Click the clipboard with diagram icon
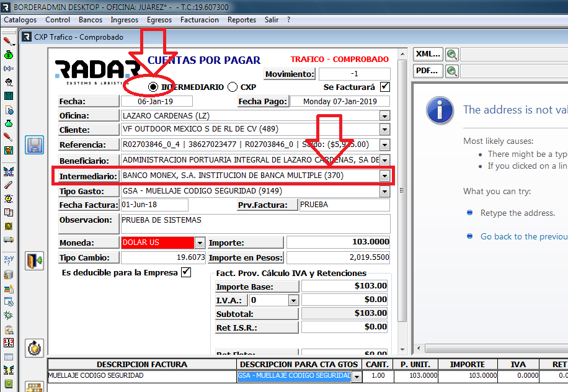Viewport: 568px width, 392px height. (x=9, y=329)
